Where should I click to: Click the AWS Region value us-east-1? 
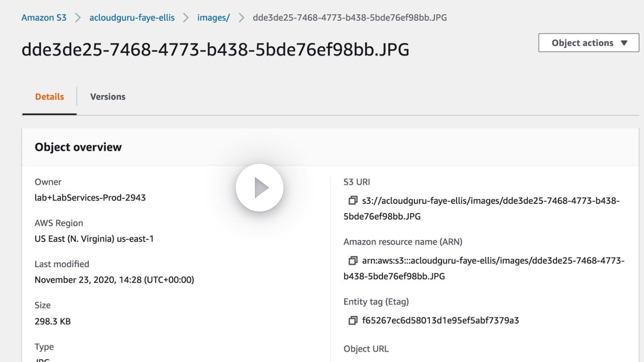click(94, 239)
